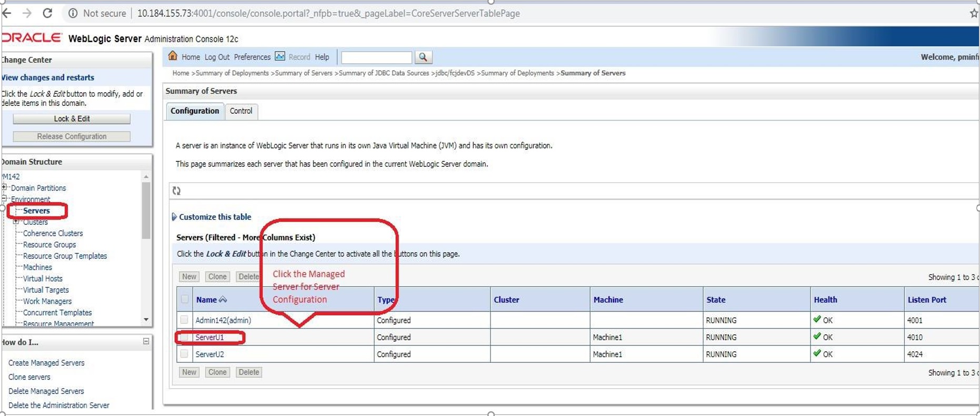Open the Admin142(admin) server link
Viewport: 980px width, 416px height.
223,320
